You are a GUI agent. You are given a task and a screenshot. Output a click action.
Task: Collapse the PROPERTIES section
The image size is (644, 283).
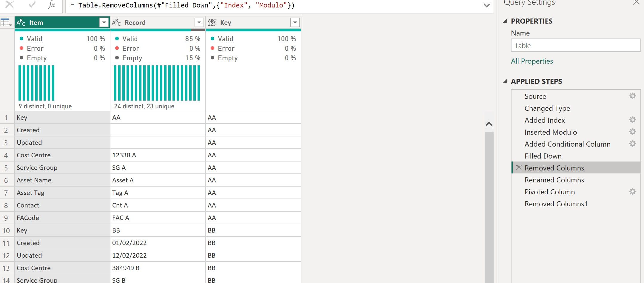pyautogui.click(x=505, y=21)
